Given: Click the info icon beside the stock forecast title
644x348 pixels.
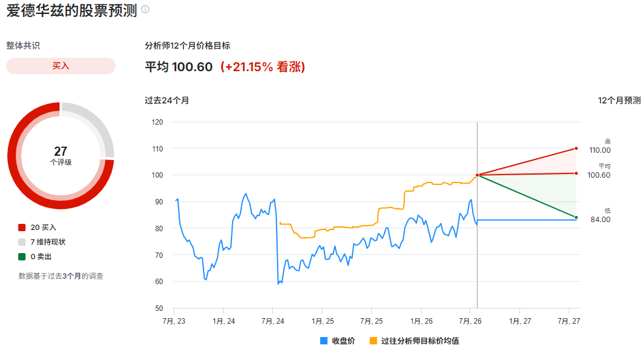Looking at the screenshot, I should click(145, 9).
